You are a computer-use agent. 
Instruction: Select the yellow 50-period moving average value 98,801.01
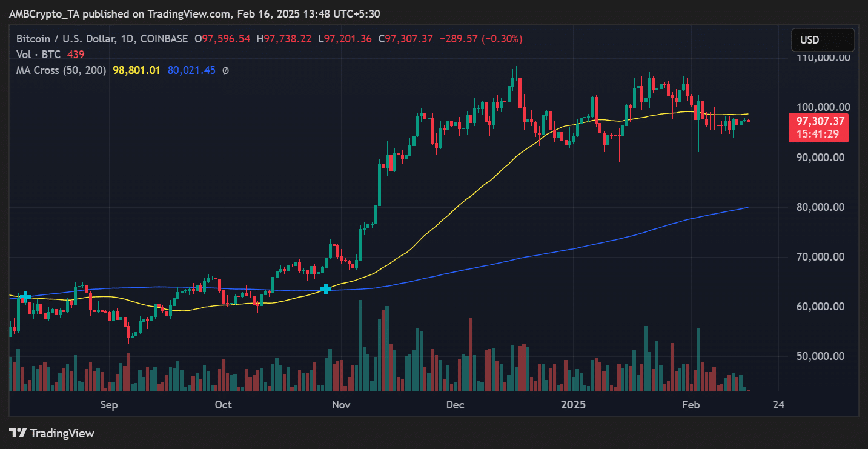136,70
